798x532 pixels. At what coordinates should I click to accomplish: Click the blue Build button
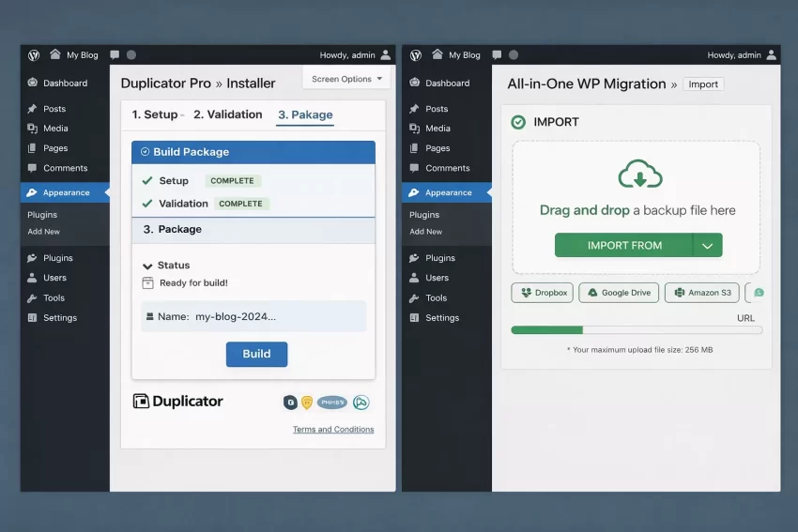click(x=256, y=354)
